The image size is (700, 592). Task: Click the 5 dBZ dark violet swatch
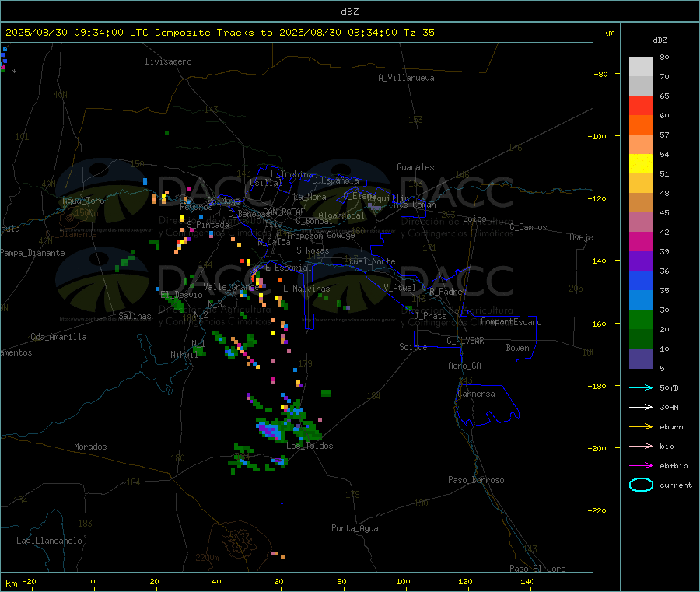point(641,359)
